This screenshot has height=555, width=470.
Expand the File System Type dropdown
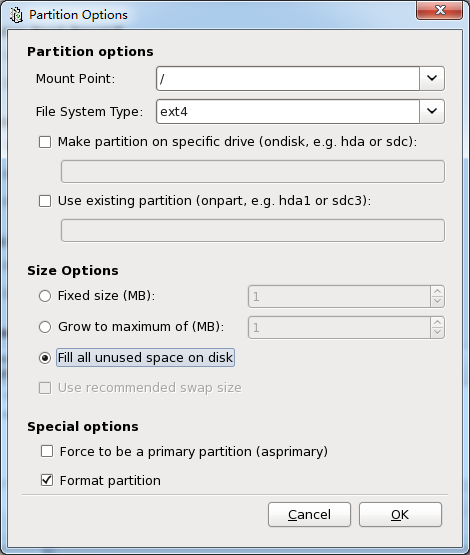coord(432,111)
